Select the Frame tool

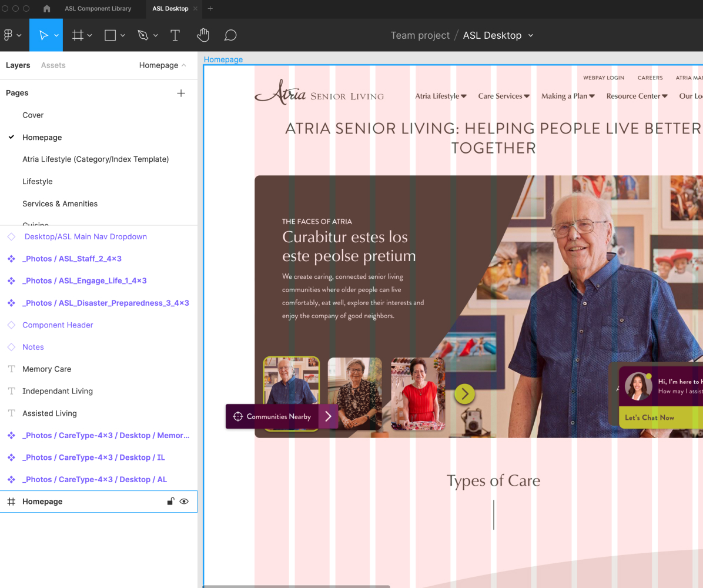click(78, 35)
